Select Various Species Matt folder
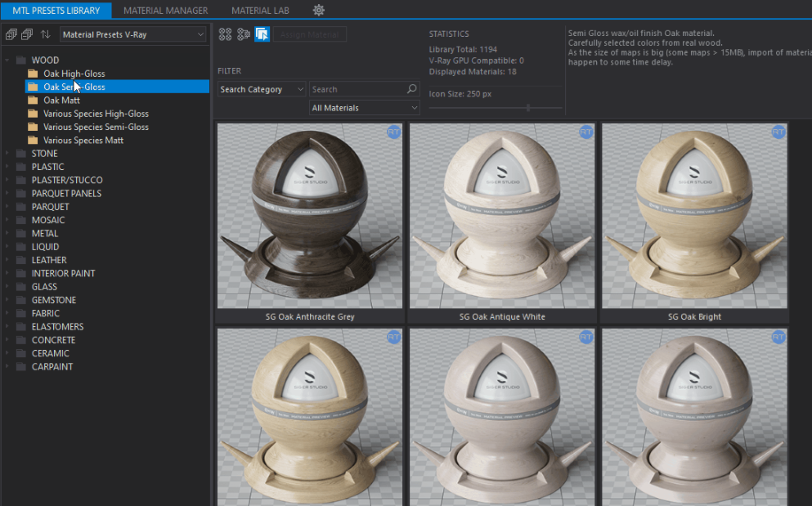The width and height of the screenshot is (812, 506). 117,140
